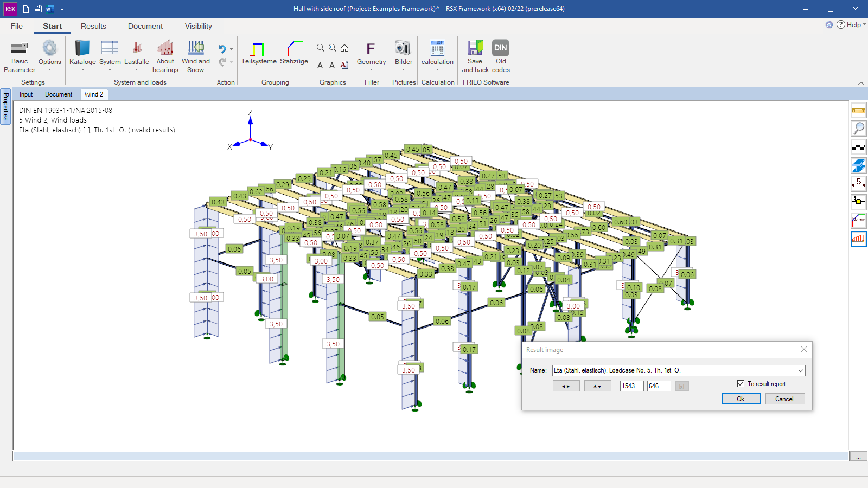Viewport: 868px width, 488px height.
Task: Click New document icon in title bar
Action: (x=25, y=9)
